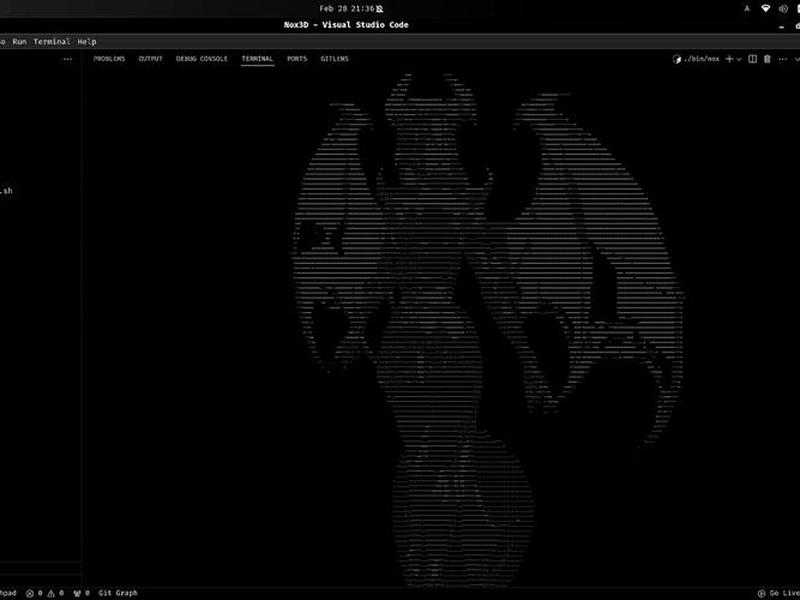Split the terminal

pos(752,59)
